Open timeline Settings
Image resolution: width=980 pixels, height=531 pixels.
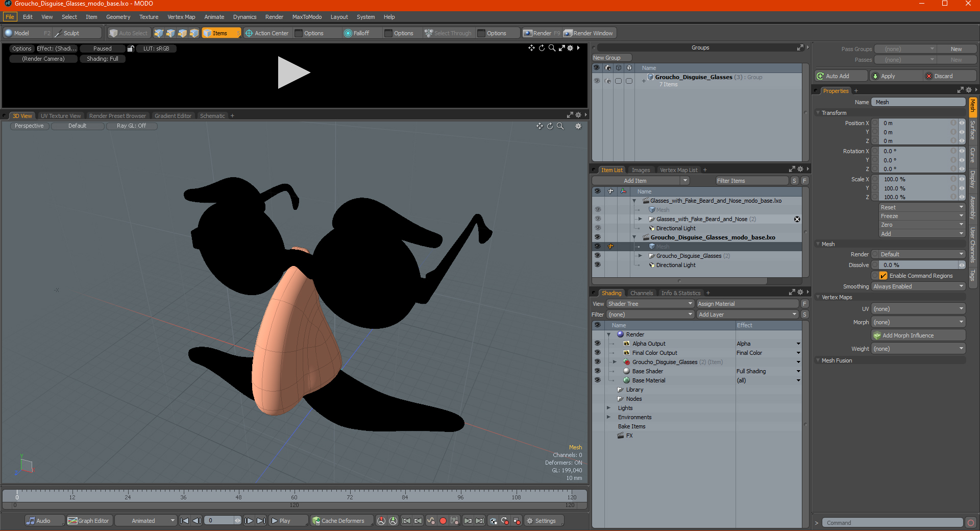545,521
